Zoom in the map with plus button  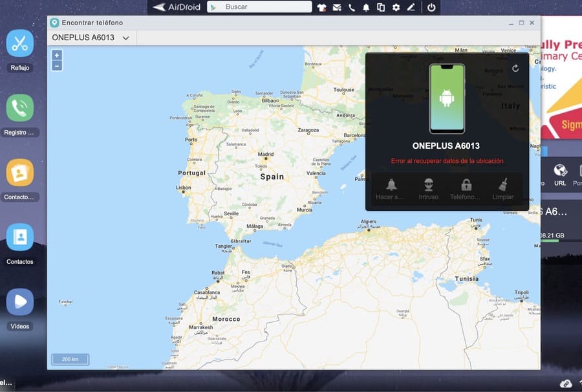click(x=57, y=56)
